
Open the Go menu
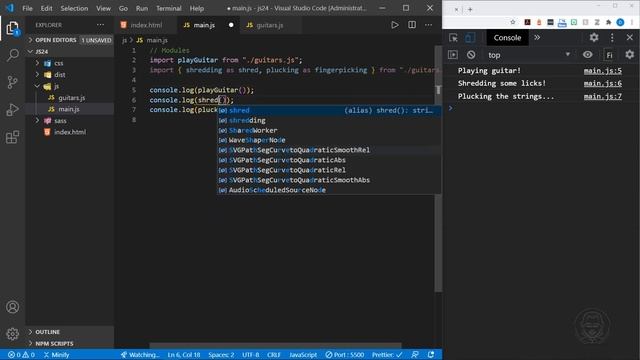(123, 8)
